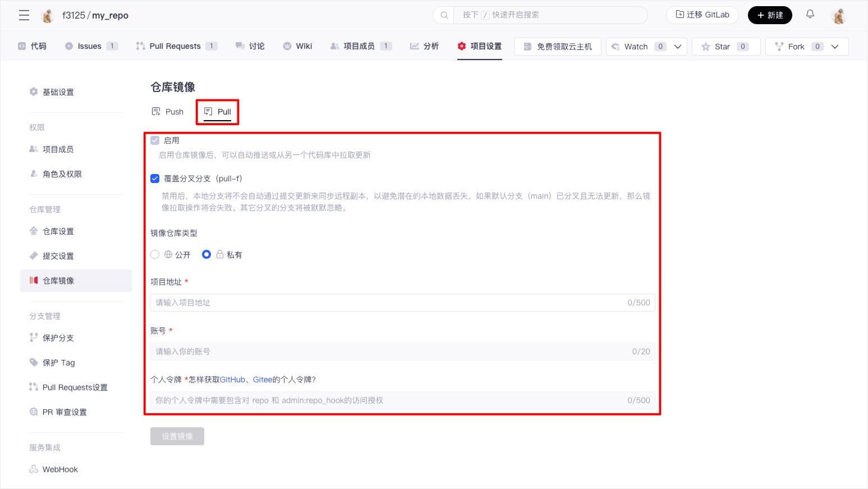Expand the Watch dropdown arrow
The width and height of the screenshot is (868, 489).
678,47
